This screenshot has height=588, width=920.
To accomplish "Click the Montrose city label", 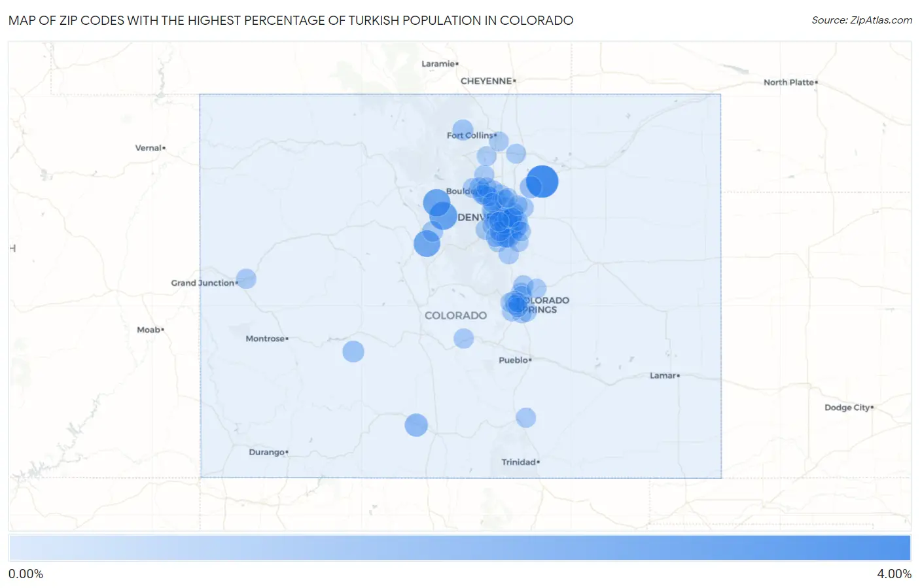I will click(266, 339).
